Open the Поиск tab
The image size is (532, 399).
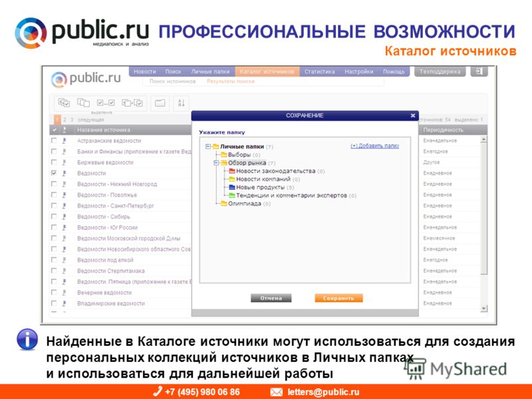tap(173, 72)
